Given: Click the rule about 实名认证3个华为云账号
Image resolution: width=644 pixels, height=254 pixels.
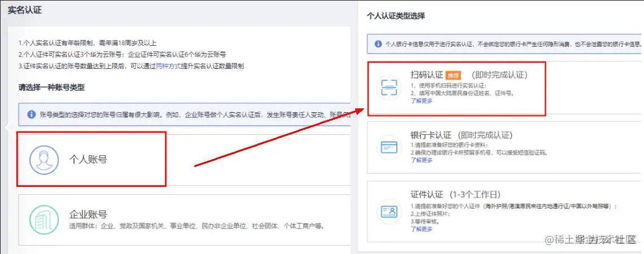Looking at the screenshot, I should coord(122,54).
